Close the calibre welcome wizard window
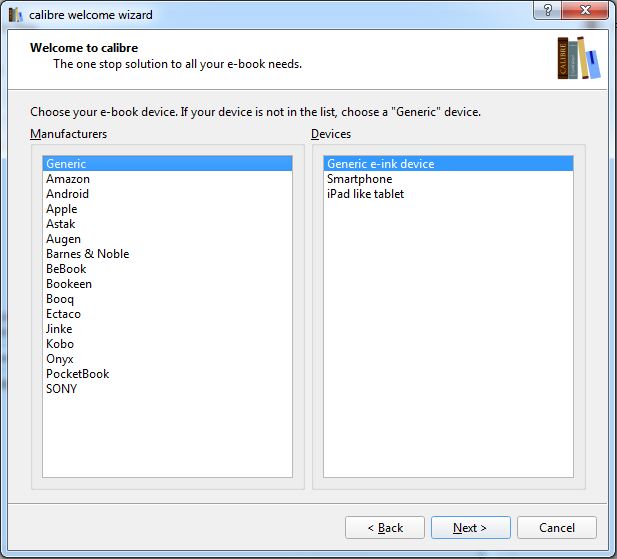The image size is (617, 559). point(585,9)
